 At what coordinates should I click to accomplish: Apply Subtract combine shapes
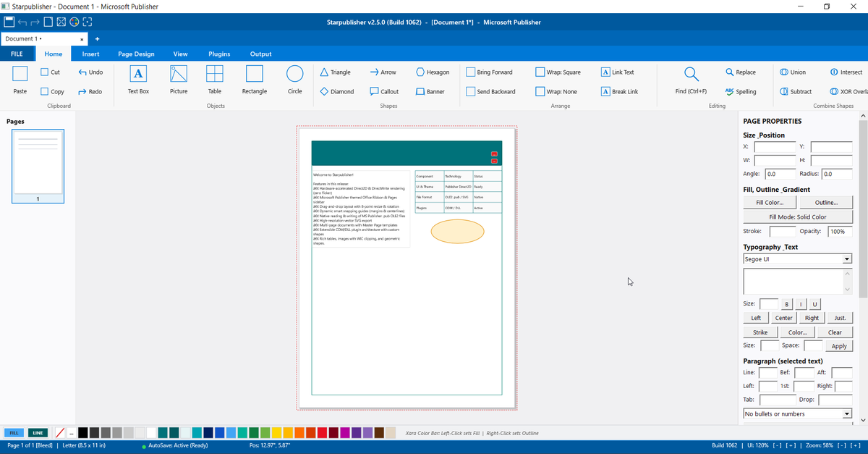(x=796, y=92)
